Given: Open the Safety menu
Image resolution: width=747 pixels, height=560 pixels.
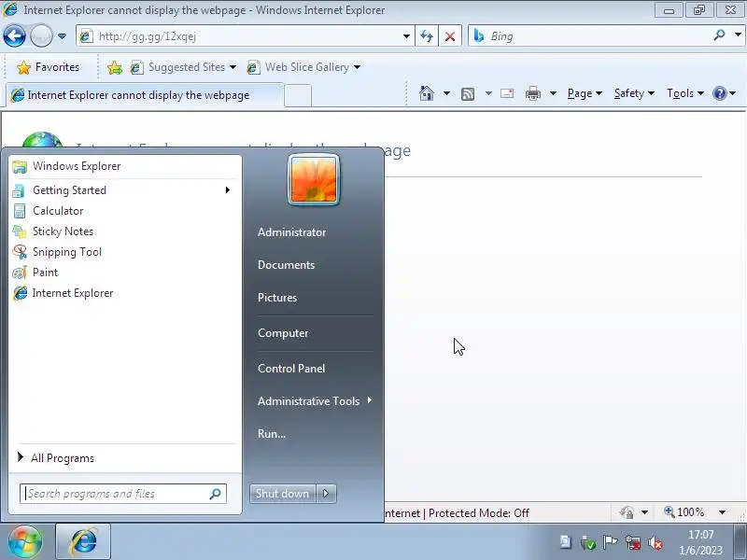Looking at the screenshot, I should 634,93.
